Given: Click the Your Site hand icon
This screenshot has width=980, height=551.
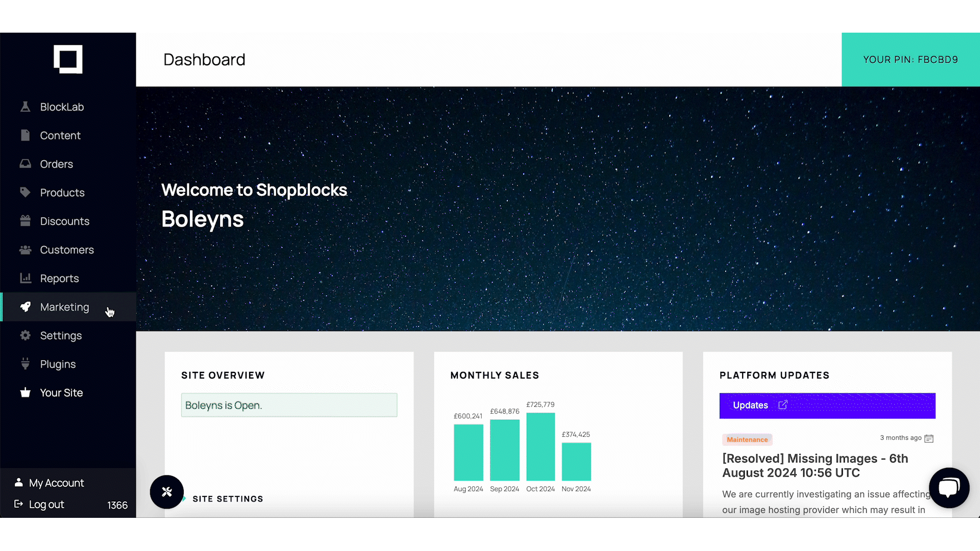Looking at the screenshot, I should 26,392.
